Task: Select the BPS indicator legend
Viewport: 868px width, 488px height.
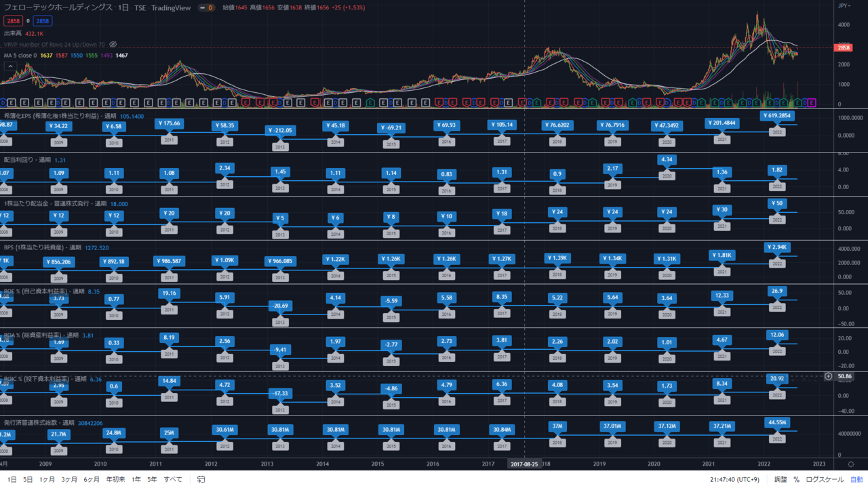Action: coord(42,247)
